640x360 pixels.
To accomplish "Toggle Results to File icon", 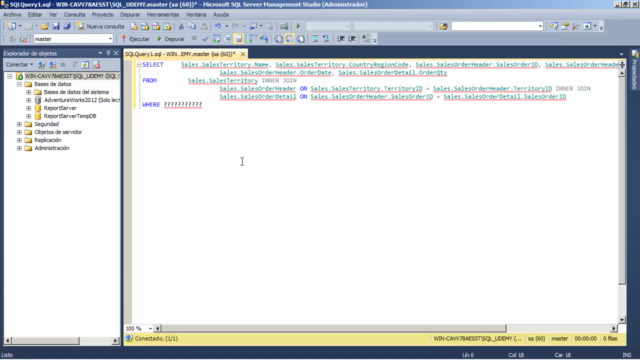I will pos(300,39).
